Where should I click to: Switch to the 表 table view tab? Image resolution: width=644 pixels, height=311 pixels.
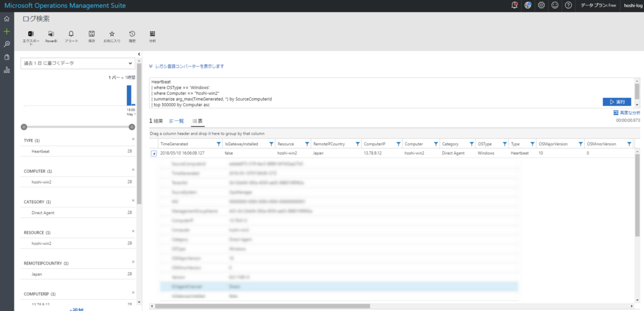pos(197,121)
